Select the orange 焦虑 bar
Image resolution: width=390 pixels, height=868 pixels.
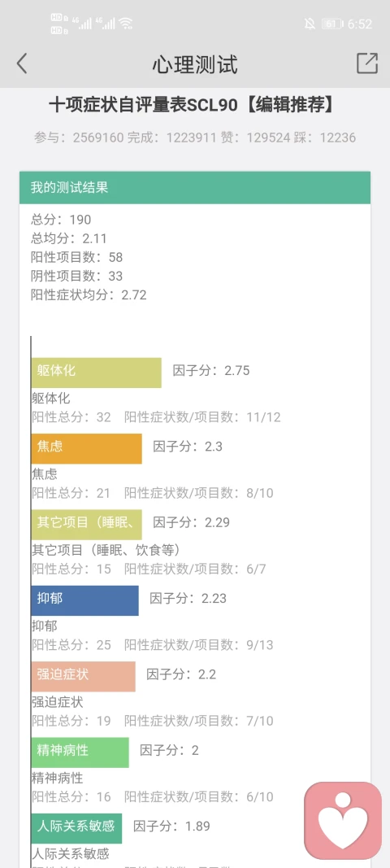click(x=86, y=448)
